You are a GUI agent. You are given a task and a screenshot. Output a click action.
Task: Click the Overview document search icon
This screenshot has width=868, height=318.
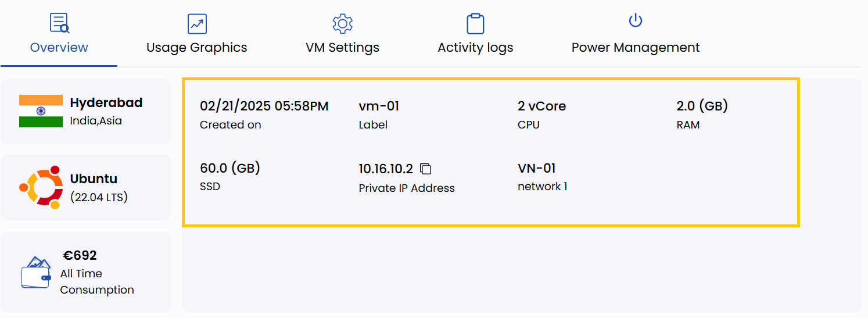(59, 23)
